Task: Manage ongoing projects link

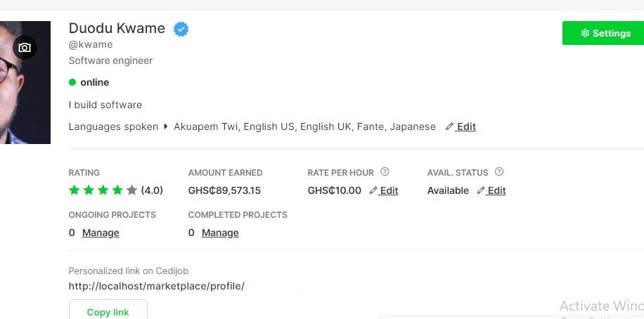Action: click(101, 233)
